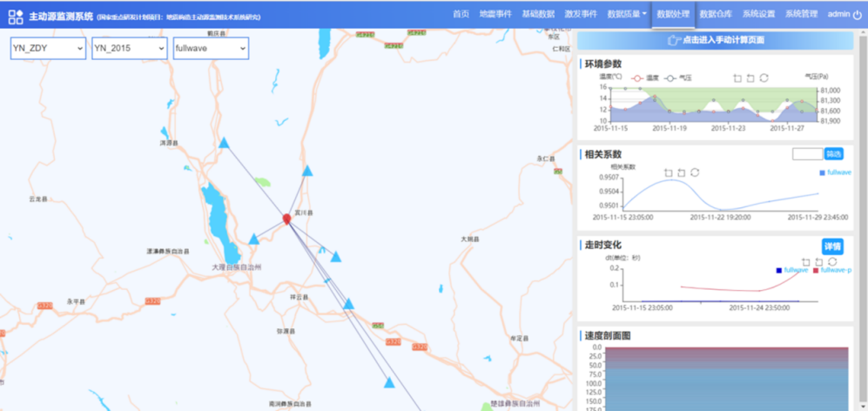This screenshot has height=411, width=868.
Task: Click the system logo icon in header
Action: (16, 17)
